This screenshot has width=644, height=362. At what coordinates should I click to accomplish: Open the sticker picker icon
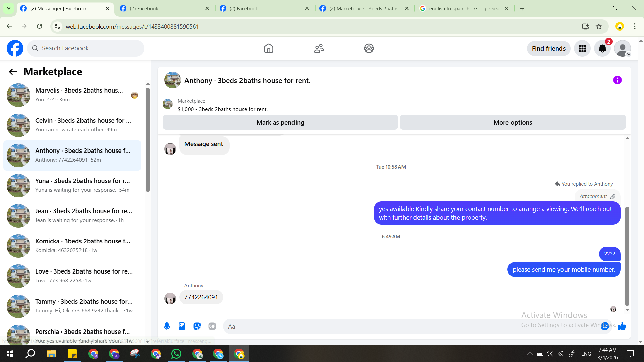(197, 326)
